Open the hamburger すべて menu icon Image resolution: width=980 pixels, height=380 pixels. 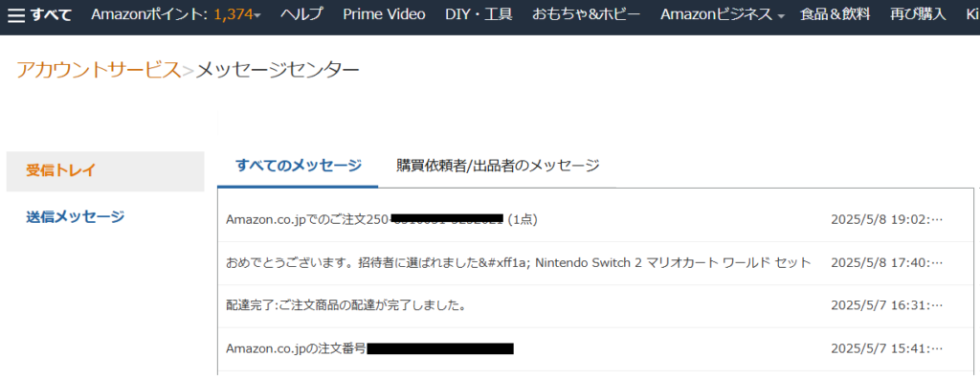[x=16, y=15]
